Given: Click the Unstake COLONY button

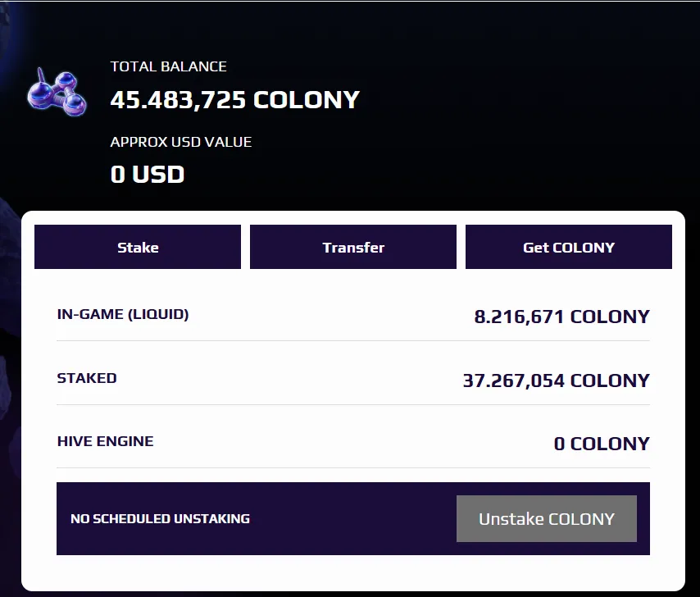Looking at the screenshot, I should pos(547,518).
